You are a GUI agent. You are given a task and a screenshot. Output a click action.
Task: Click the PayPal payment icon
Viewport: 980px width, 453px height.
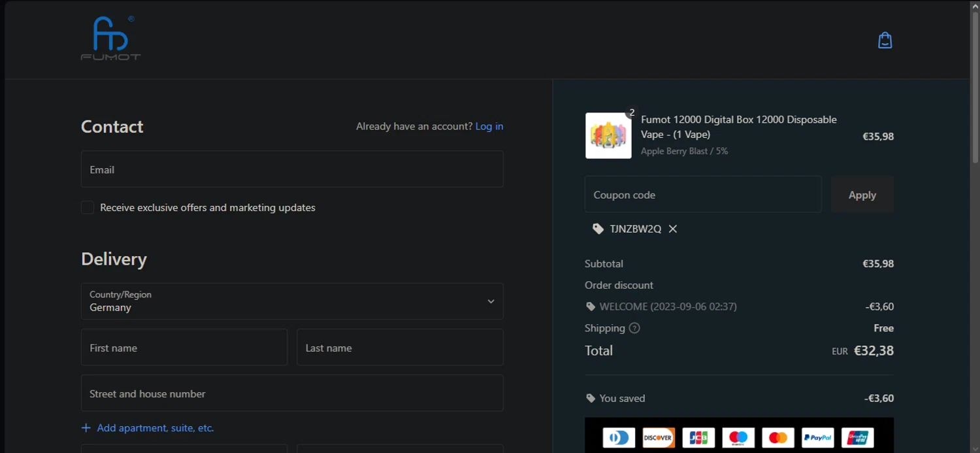[818, 437]
